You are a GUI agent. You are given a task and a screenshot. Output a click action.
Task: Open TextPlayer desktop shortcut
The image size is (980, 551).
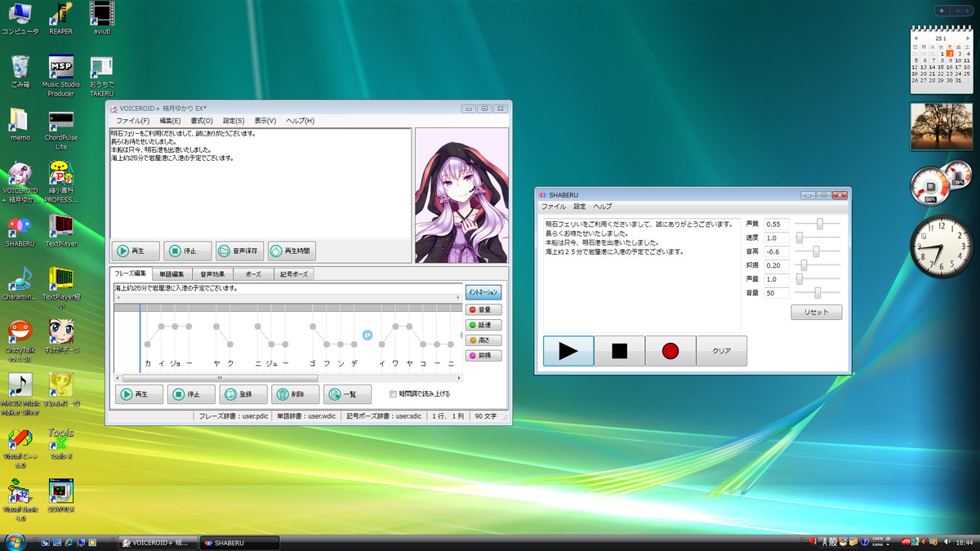click(x=61, y=230)
